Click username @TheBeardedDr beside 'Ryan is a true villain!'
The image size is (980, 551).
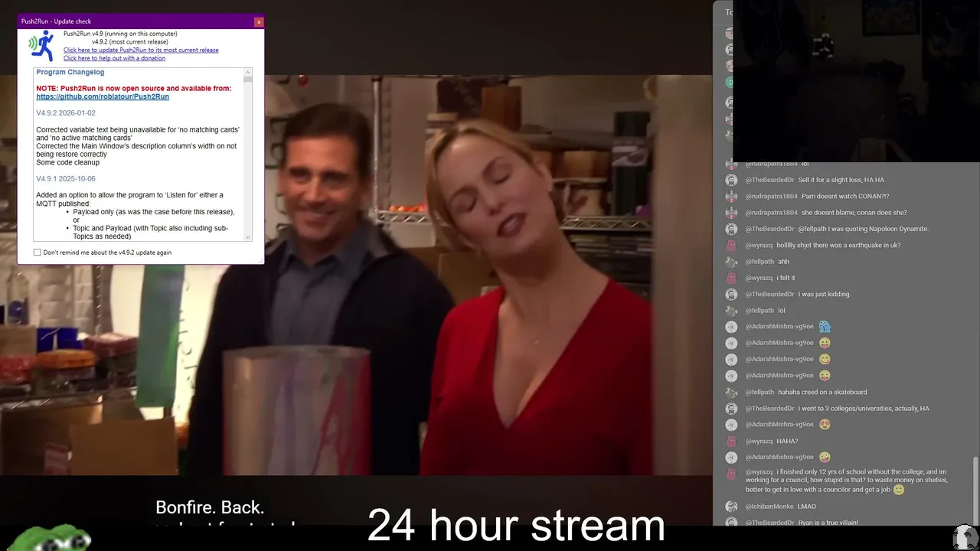point(769,523)
